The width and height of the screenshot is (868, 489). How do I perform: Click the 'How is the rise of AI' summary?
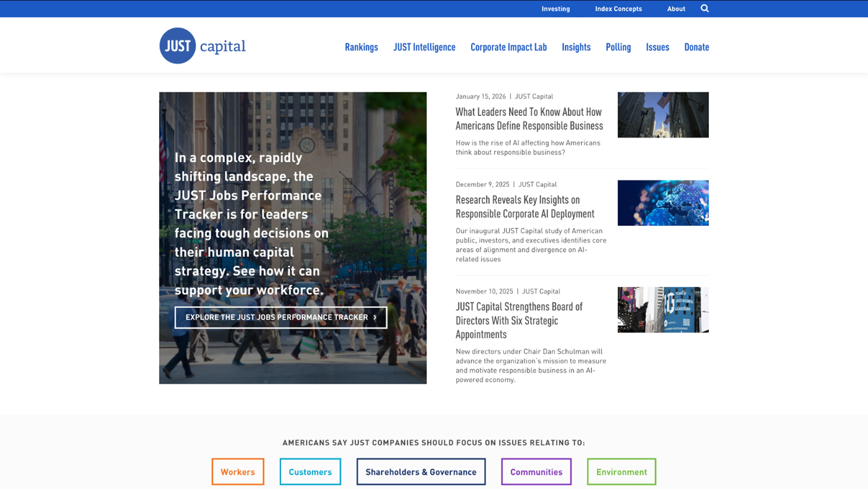528,147
